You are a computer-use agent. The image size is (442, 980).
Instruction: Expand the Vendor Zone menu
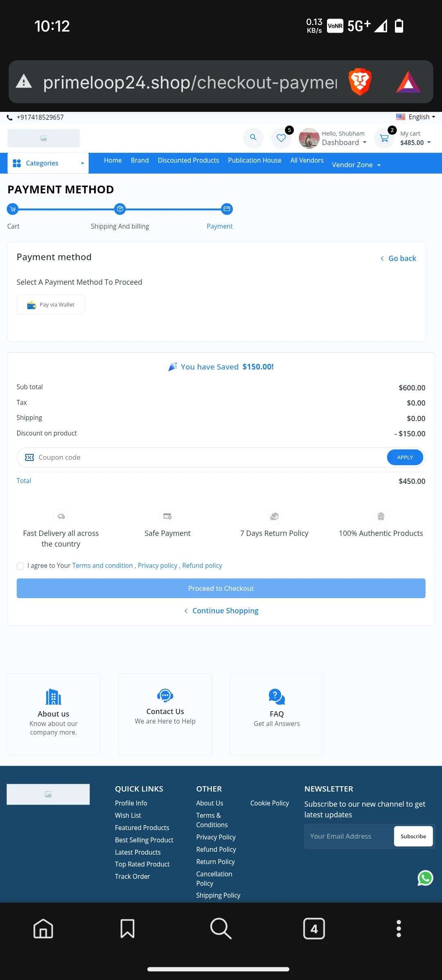pyautogui.click(x=356, y=165)
